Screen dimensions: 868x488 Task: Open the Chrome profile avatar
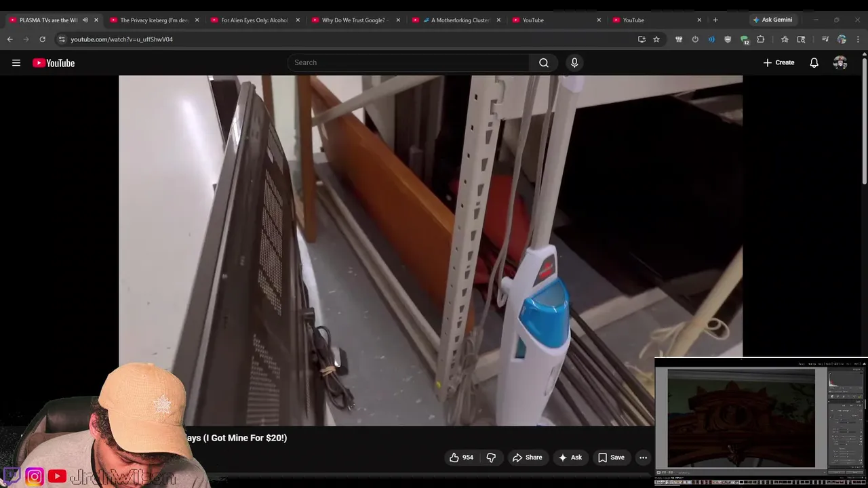(842, 39)
